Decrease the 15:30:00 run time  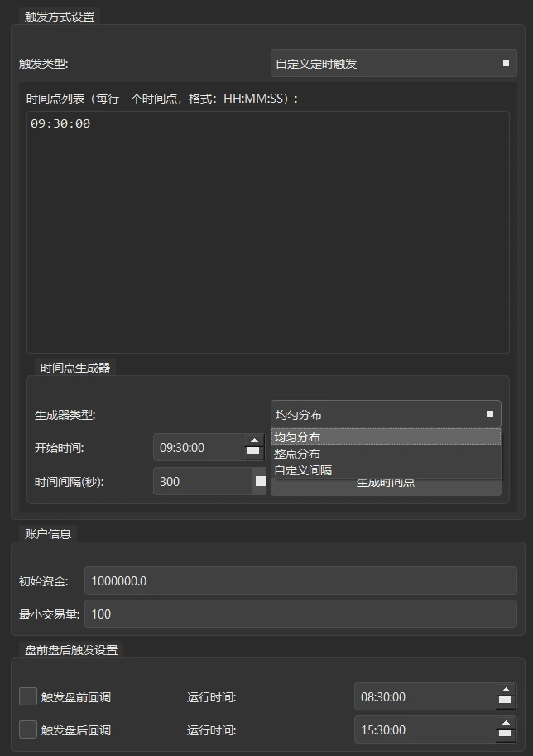pos(505,735)
